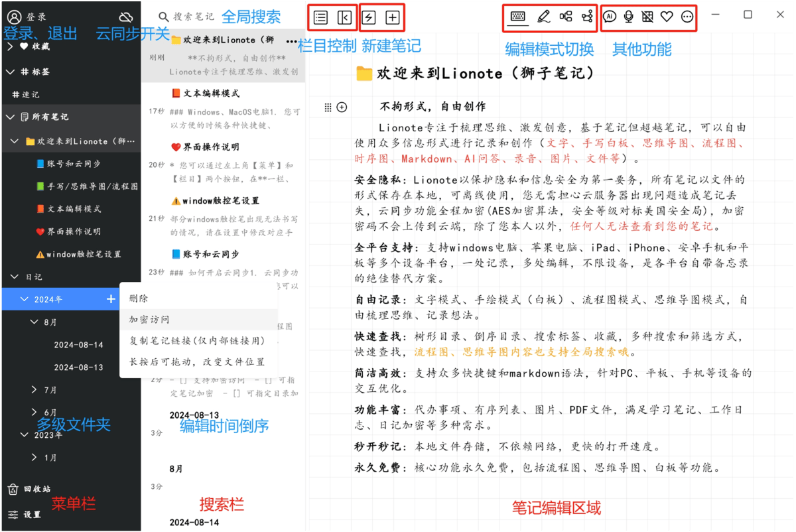The width and height of the screenshot is (796, 532).
Task: Open 文本编辑模式 note in sidebar tree
Action: (68, 209)
